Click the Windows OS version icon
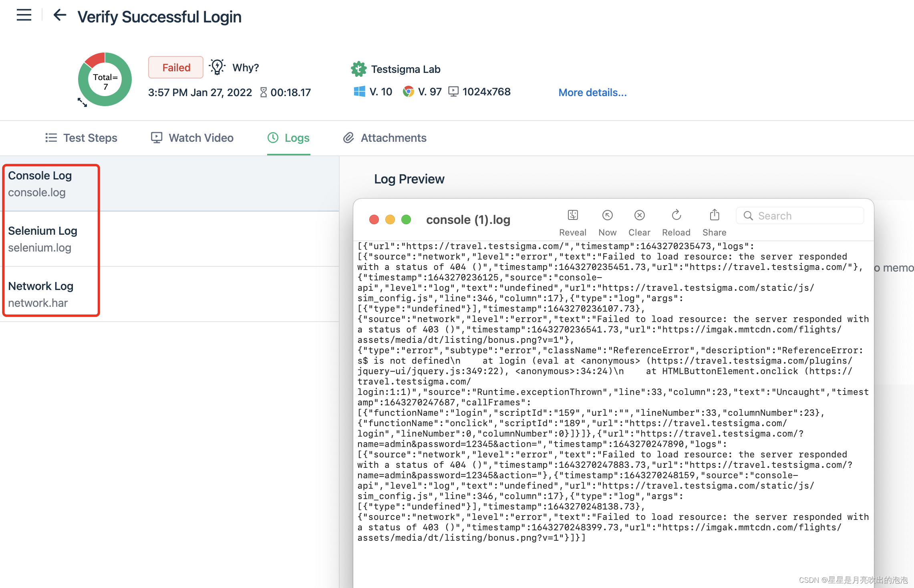Image resolution: width=914 pixels, height=588 pixels. [x=360, y=92]
